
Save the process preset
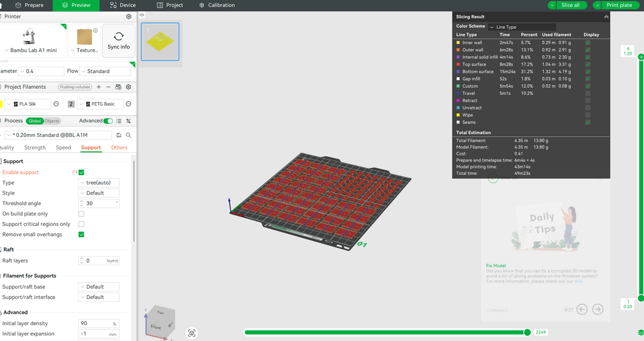coord(119,135)
